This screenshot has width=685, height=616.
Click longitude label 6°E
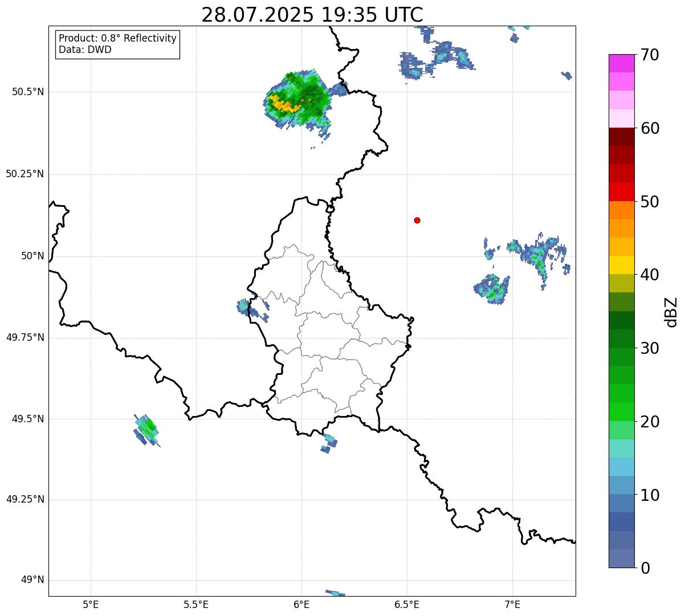(301, 604)
